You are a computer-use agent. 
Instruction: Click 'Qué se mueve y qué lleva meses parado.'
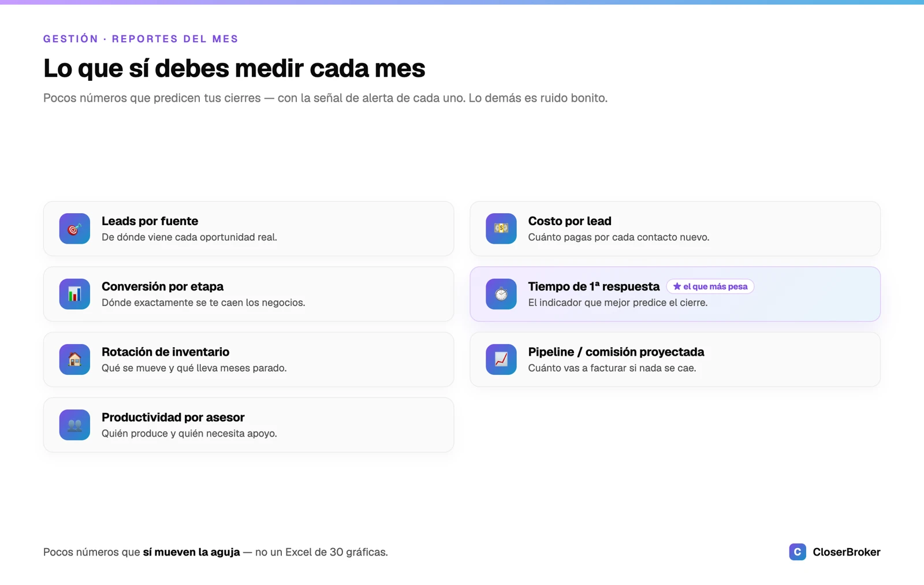194,368
